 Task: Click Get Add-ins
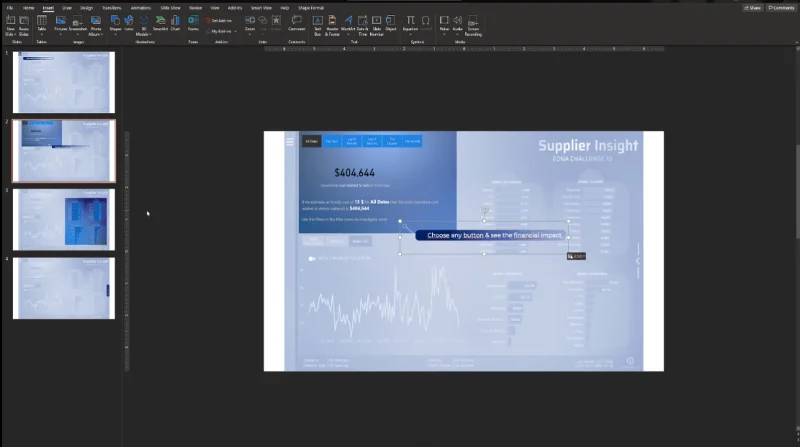219,21
